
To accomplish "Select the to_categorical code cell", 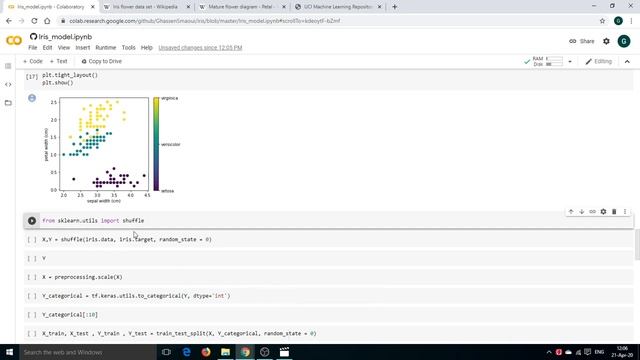I will tap(329, 296).
